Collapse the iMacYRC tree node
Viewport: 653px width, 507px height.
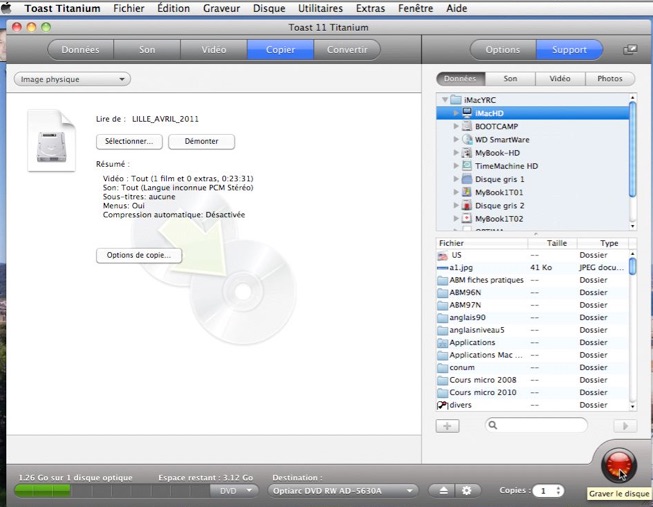[x=445, y=100]
